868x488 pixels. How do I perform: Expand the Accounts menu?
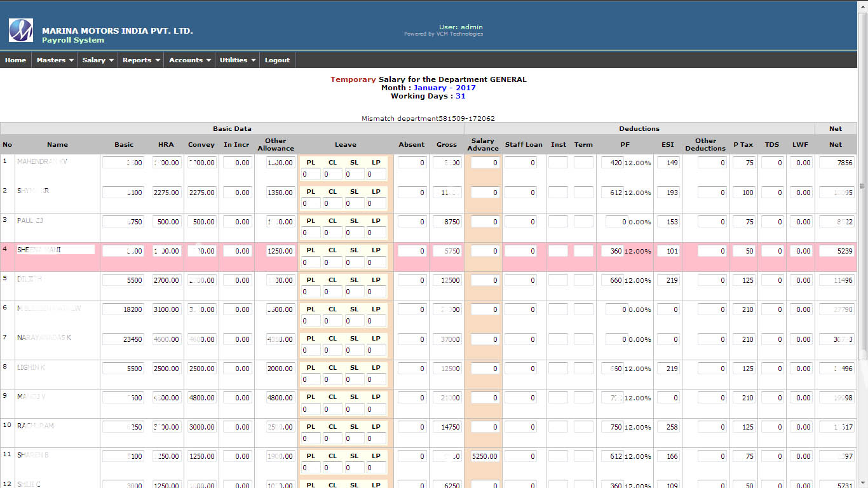coord(189,60)
